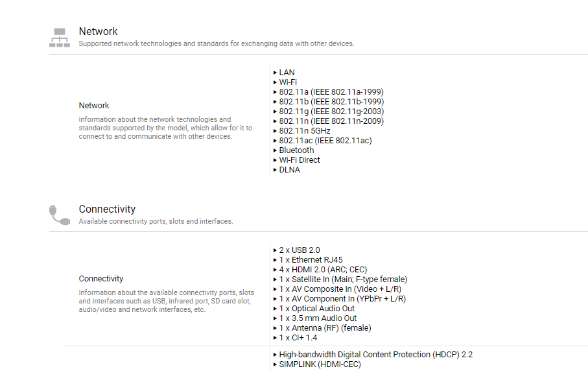Click the 2 x USB 2.0 entry

click(299, 250)
